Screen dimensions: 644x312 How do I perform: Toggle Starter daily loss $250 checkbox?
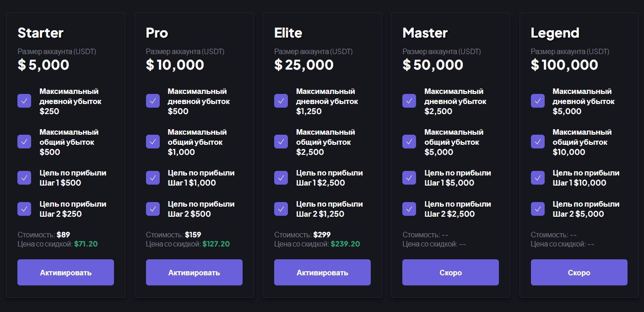click(x=24, y=101)
